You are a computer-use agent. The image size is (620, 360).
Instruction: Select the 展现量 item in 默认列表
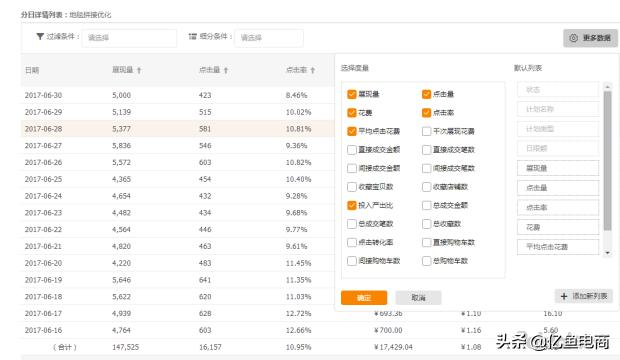pos(558,168)
